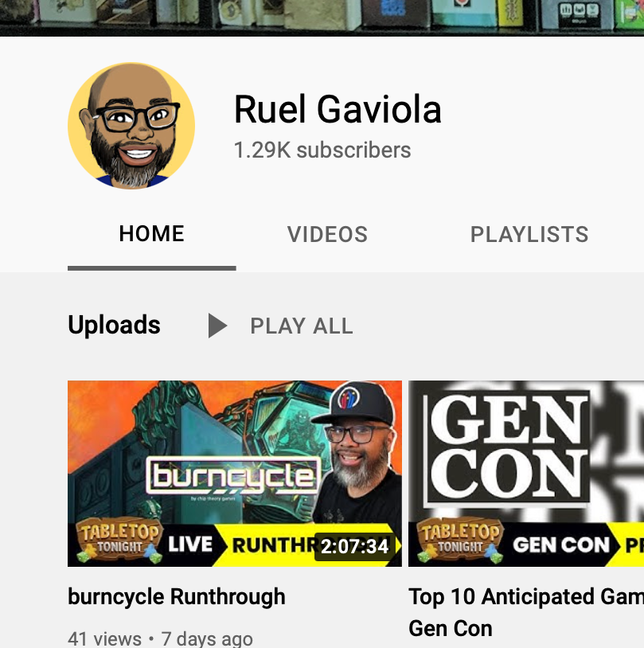Click the GEN CON logo in thumbnail
Image resolution: width=644 pixels, height=648 pixels.
(507, 448)
